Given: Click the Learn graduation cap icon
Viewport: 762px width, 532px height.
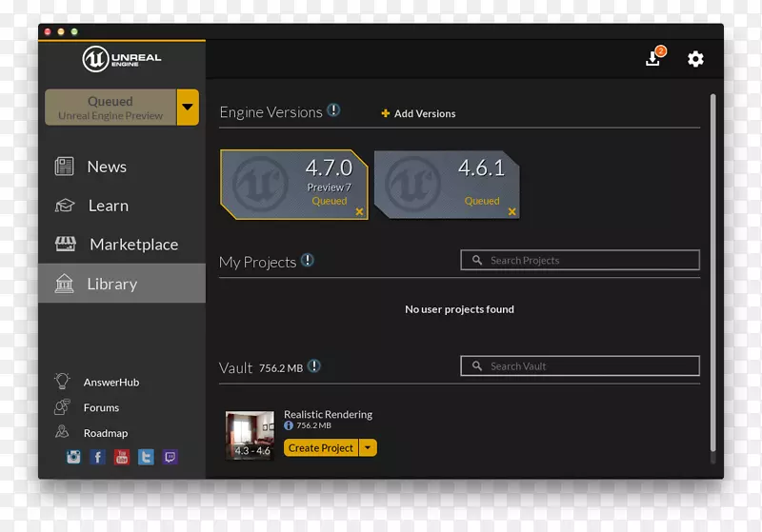Looking at the screenshot, I should click(x=64, y=206).
